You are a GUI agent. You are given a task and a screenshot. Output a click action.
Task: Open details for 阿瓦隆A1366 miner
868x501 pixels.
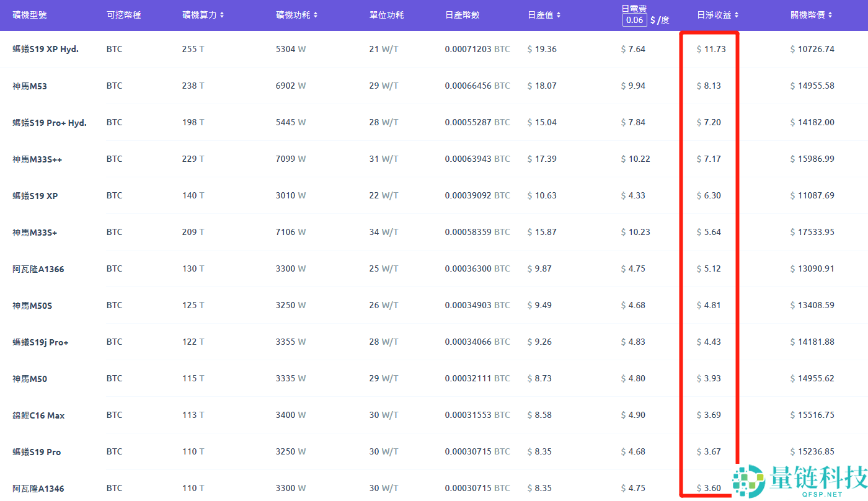[x=38, y=268]
